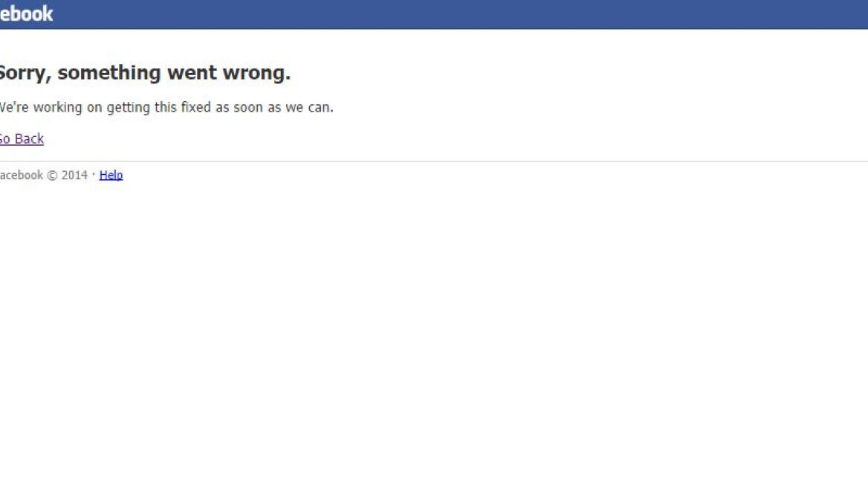The width and height of the screenshot is (868, 488).
Task: Select the apology message line
Action: [166, 107]
